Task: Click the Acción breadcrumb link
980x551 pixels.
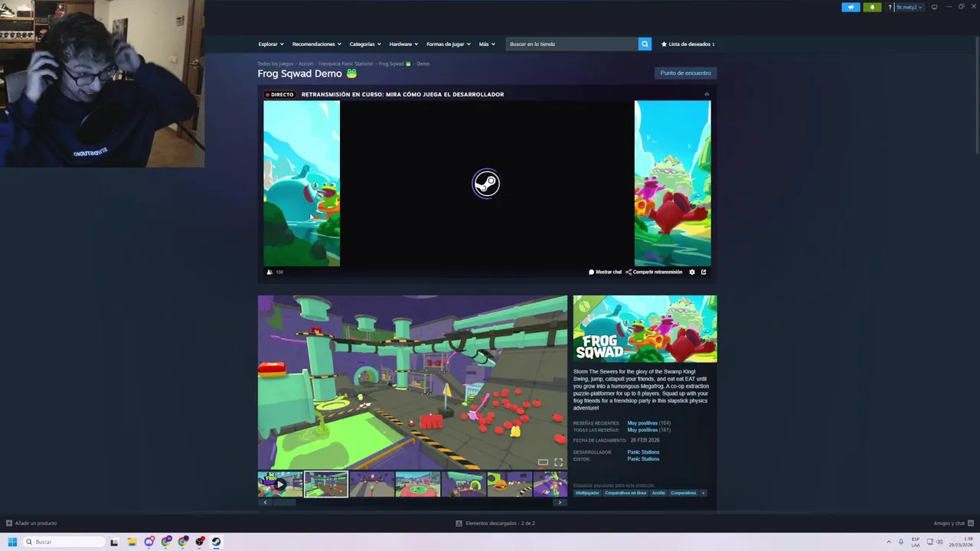Action: pos(305,64)
